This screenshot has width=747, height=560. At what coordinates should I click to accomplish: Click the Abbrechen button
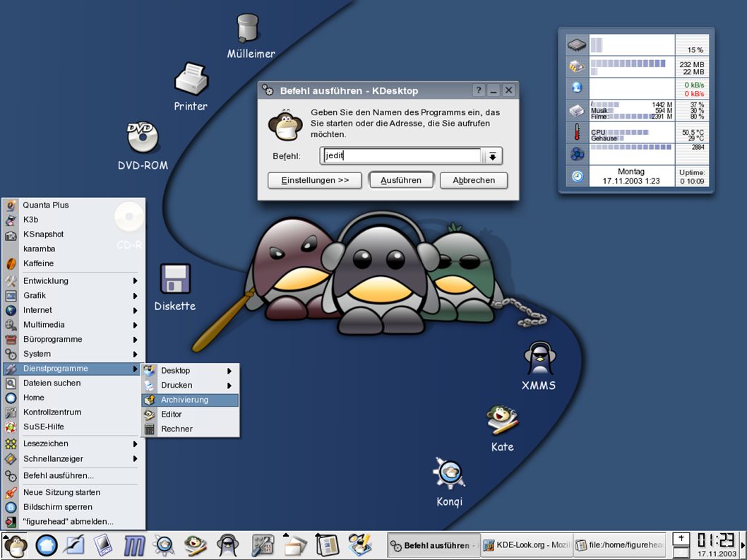tap(474, 181)
